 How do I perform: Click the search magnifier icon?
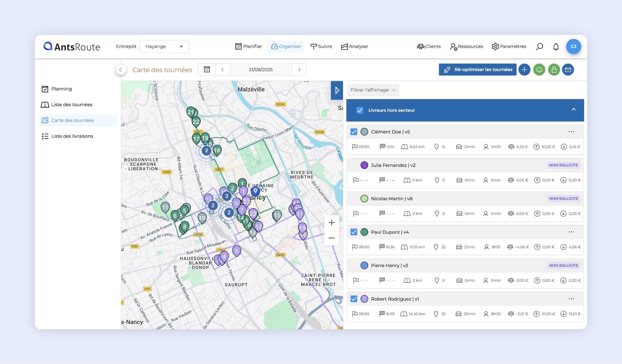click(540, 47)
